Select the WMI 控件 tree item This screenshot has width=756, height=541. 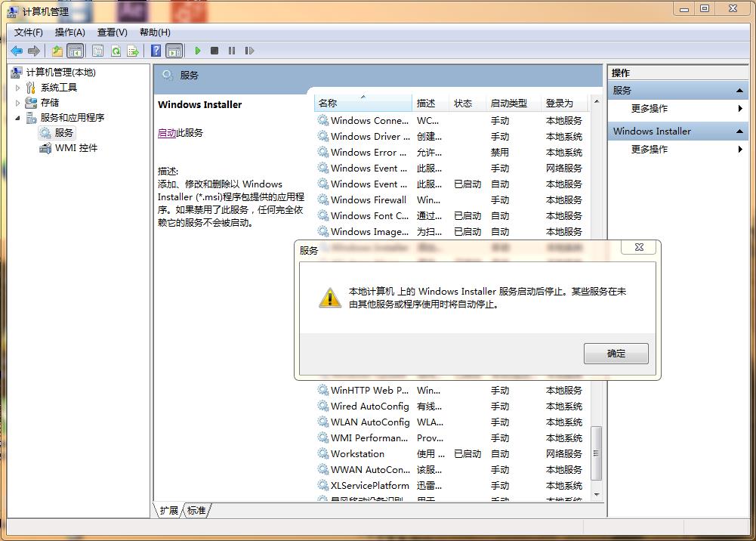(76, 148)
